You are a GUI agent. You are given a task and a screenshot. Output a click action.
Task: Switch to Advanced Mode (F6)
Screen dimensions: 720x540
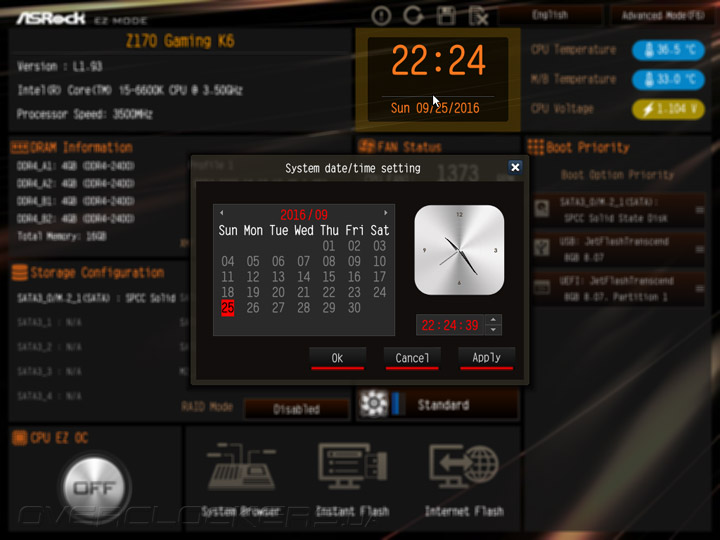(663, 16)
